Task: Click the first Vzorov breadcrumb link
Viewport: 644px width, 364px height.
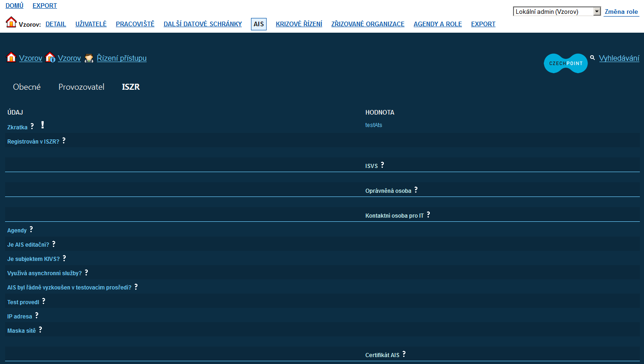Action: click(x=31, y=58)
